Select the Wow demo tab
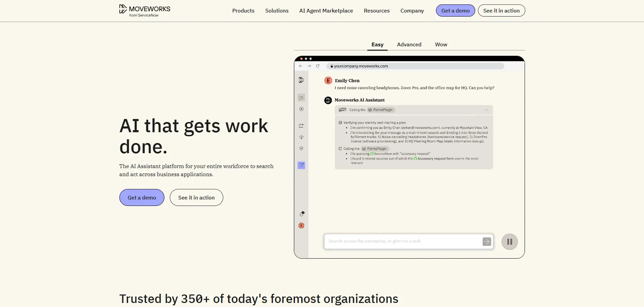Viewport: 644px width, 307px height. (441, 45)
